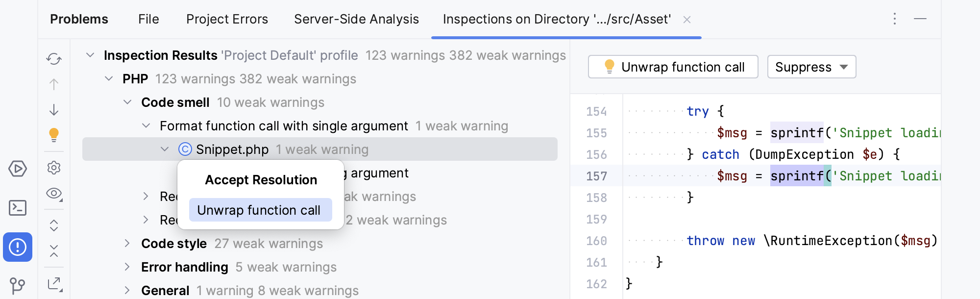Collapse the Snippet.php node
The width and height of the screenshot is (980, 299).
(165, 149)
